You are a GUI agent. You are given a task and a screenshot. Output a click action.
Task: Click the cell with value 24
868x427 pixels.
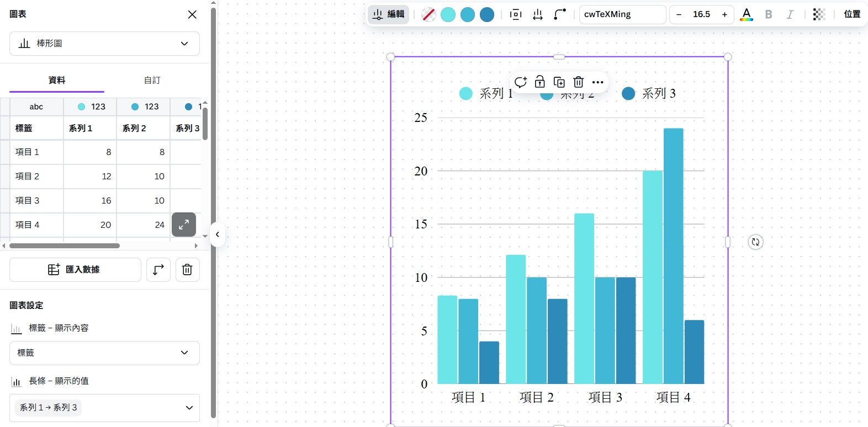coord(143,225)
